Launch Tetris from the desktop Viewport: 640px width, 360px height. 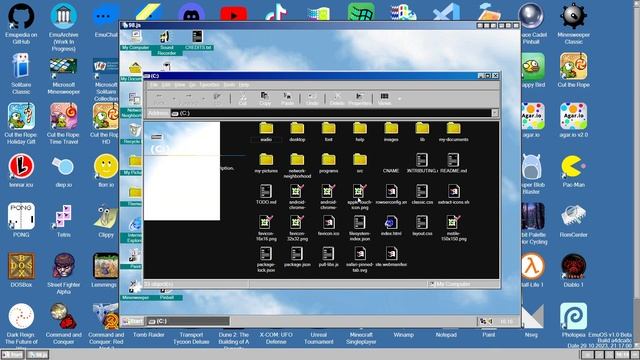click(x=63, y=220)
